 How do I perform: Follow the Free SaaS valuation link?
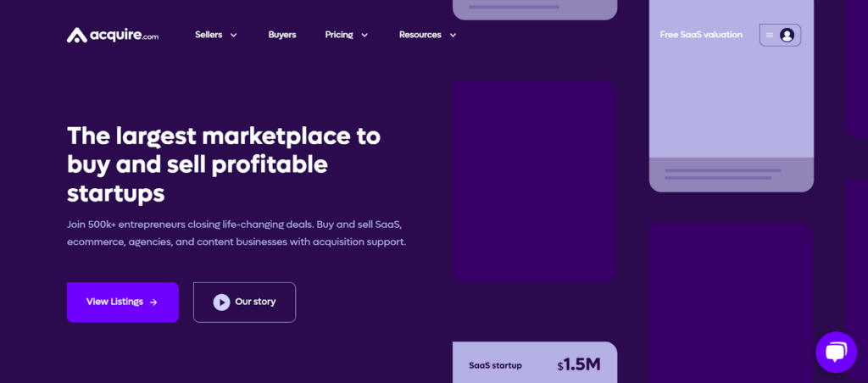pyautogui.click(x=701, y=35)
